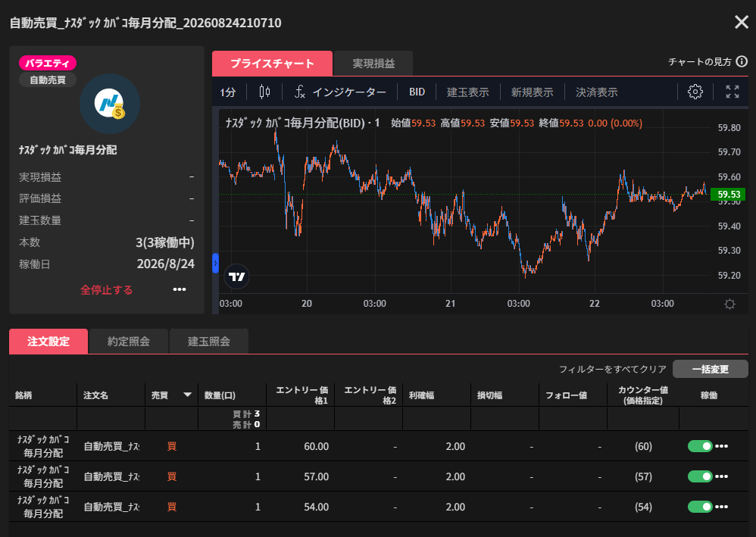Click the info icon beside チャートの見方
Image resolution: width=756 pixels, height=537 pixels.
742,61
